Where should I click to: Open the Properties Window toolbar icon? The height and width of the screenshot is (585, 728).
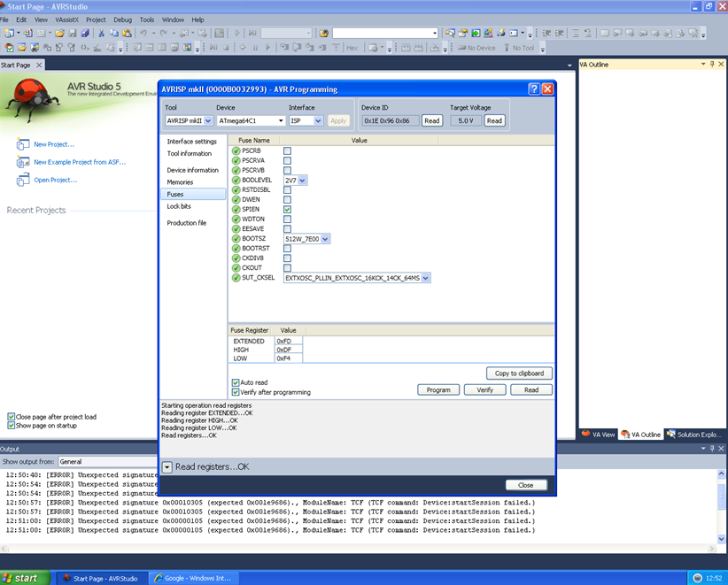tap(463, 33)
